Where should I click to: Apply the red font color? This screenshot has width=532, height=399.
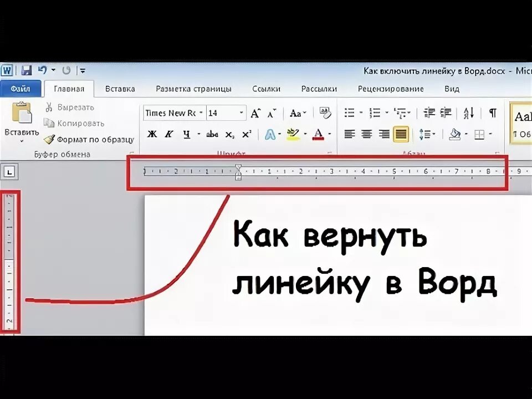pyautogui.click(x=318, y=134)
